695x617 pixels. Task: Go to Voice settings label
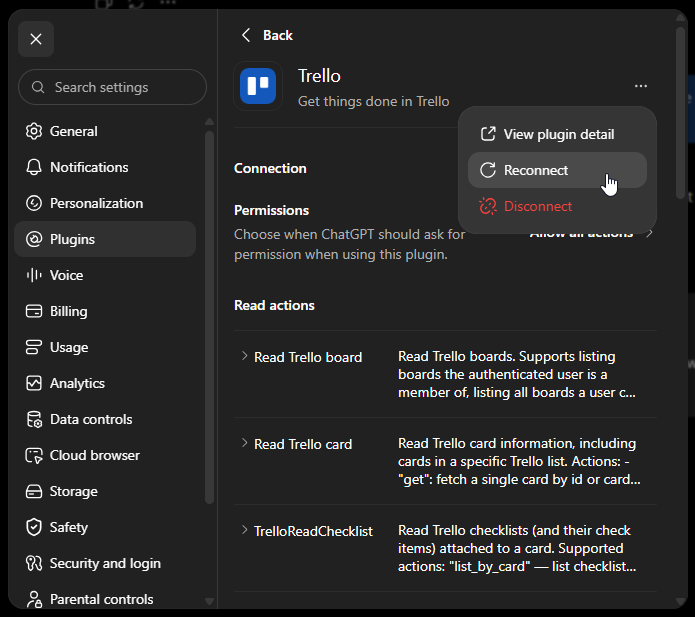click(66, 275)
